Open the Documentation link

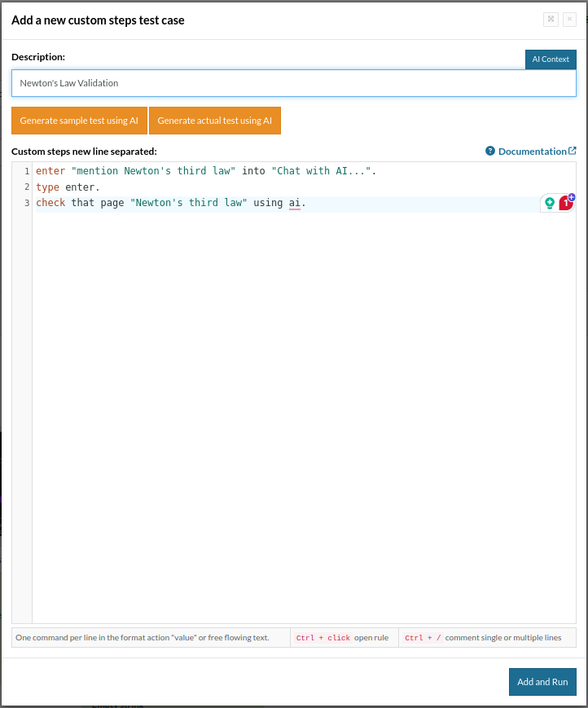point(532,151)
